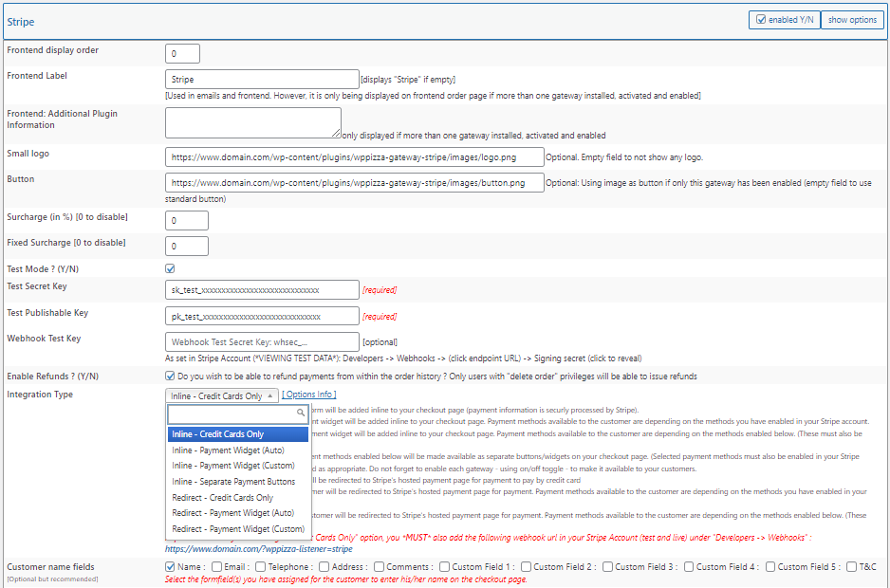The width and height of the screenshot is (890, 588).
Task: Select Inline - Credit Cards Only option
Action: pos(238,434)
